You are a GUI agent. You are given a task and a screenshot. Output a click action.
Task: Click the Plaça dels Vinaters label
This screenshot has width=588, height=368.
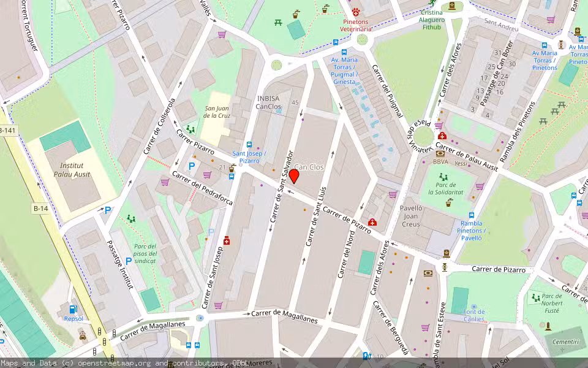[x=420, y=137]
